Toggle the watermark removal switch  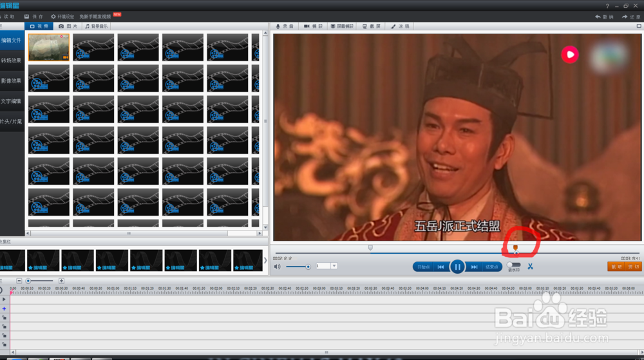click(x=513, y=265)
